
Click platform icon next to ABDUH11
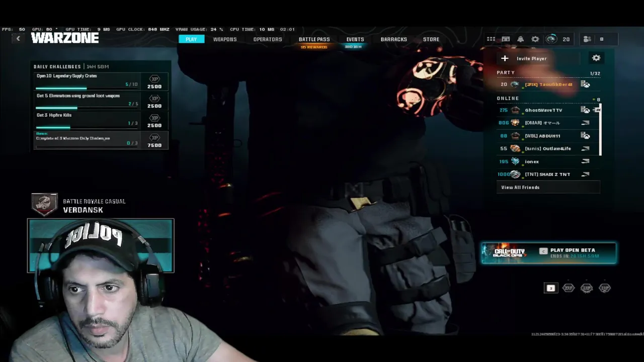click(585, 136)
